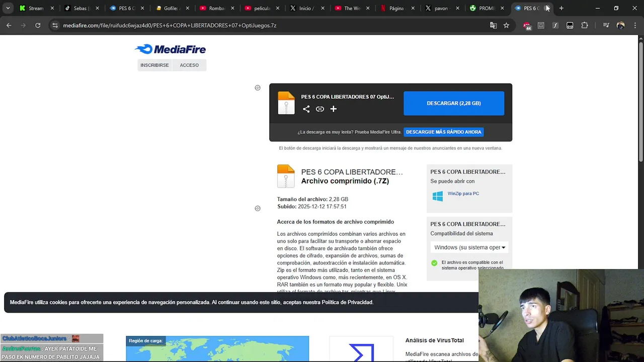Click the ACCESO button

(189, 65)
